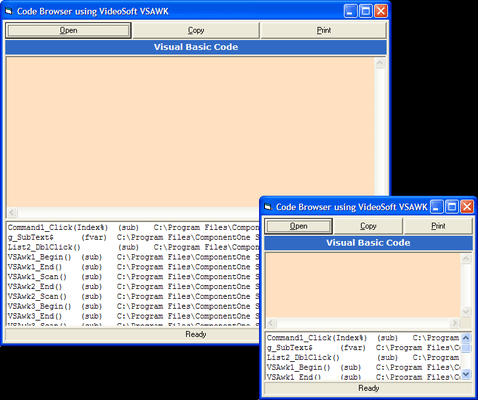This screenshot has height=400, width=478.
Task: Click the title bar app icon in the small window
Action: tap(268, 207)
